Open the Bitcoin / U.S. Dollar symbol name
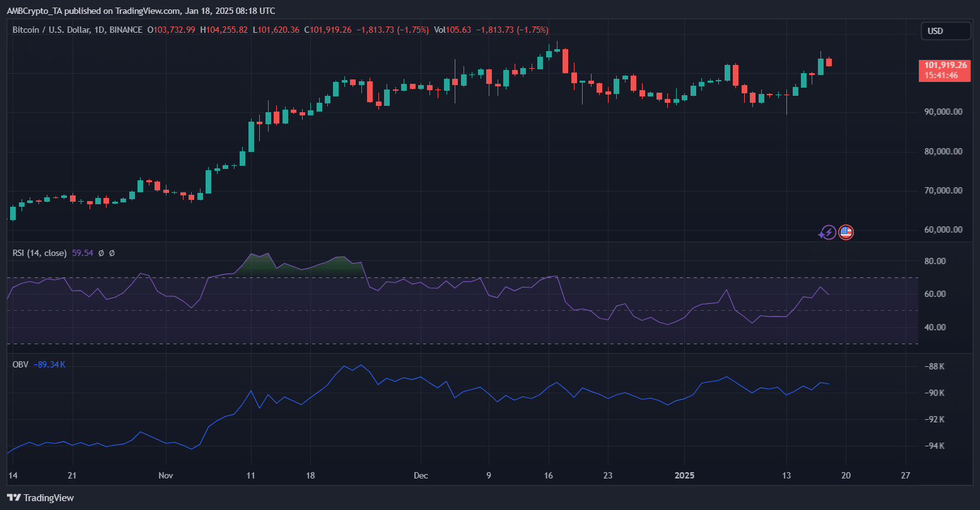The height and width of the screenshot is (510, 980). click(x=47, y=30)
